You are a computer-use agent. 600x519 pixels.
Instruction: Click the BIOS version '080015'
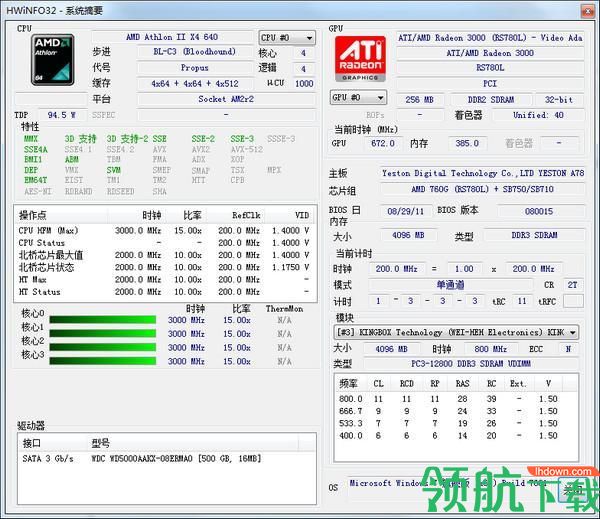pos(539,211)
